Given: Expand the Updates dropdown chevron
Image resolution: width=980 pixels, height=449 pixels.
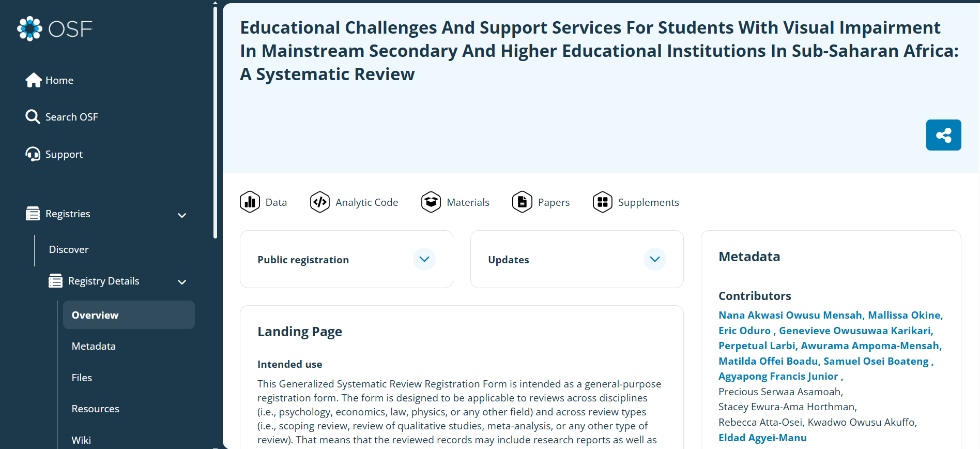Looking at the screenshot, I should click(x=655, y=259).
